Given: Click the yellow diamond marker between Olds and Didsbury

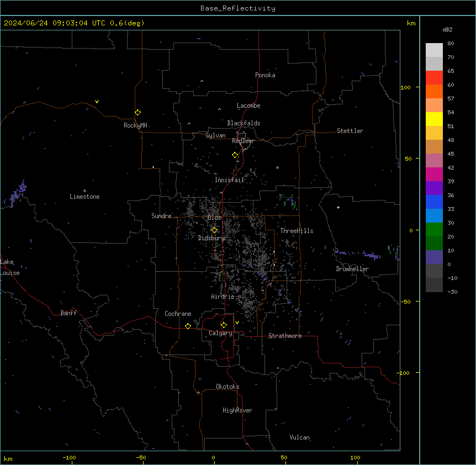Looking at the screenshot, I should (x=214, y=230).
